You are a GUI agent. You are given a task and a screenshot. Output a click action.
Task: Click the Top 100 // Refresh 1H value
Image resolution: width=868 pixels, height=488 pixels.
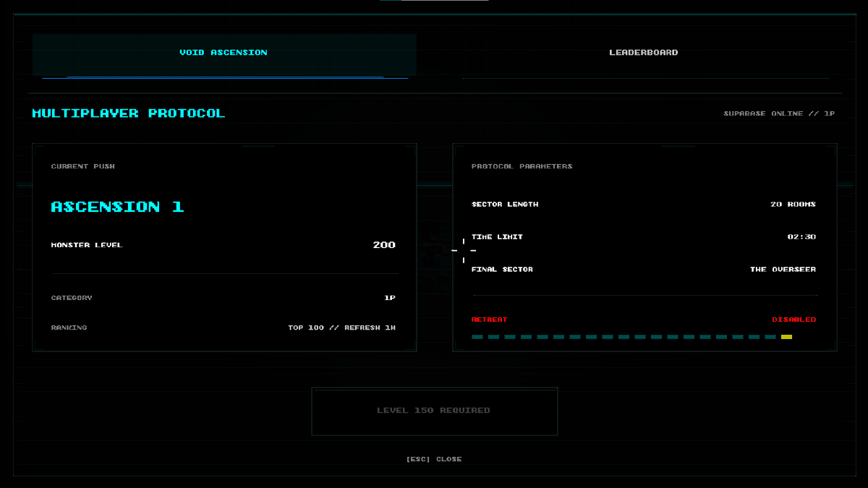coord(342,328)
